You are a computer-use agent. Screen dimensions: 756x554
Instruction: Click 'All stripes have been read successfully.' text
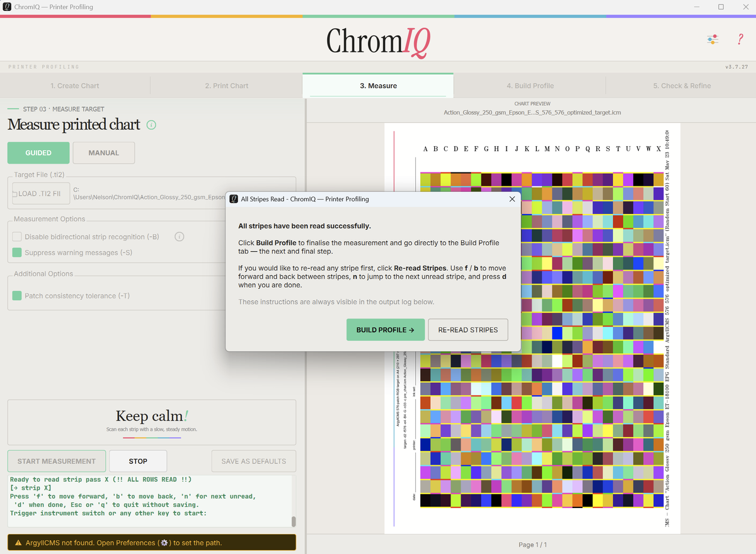tap(304, 226)
